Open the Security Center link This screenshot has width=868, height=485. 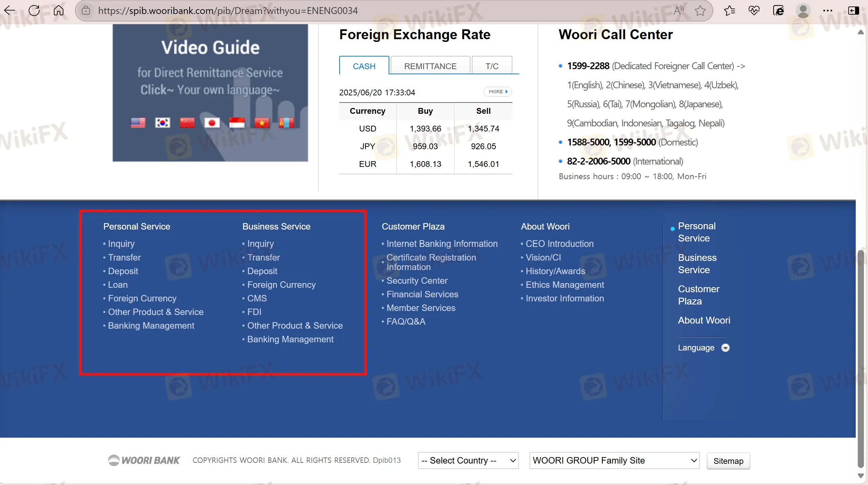pos(417,281)
